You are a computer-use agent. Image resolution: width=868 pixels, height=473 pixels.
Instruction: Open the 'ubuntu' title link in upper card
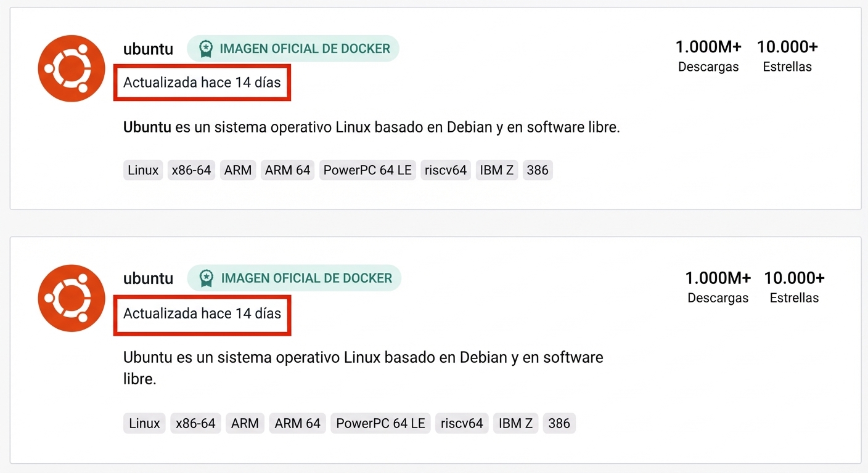(x=148, y=49)
